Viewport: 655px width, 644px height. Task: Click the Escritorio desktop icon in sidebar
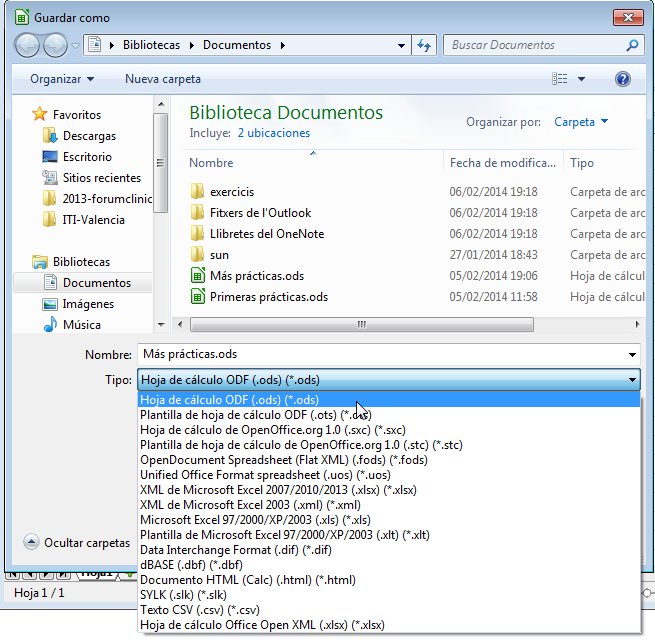pyautogui.click(x=50, y=157)
